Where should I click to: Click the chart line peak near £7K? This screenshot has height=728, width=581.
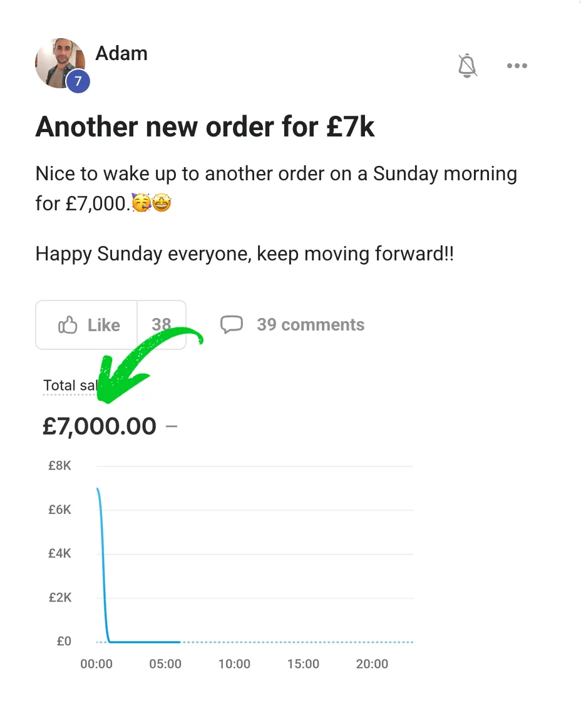98,490
